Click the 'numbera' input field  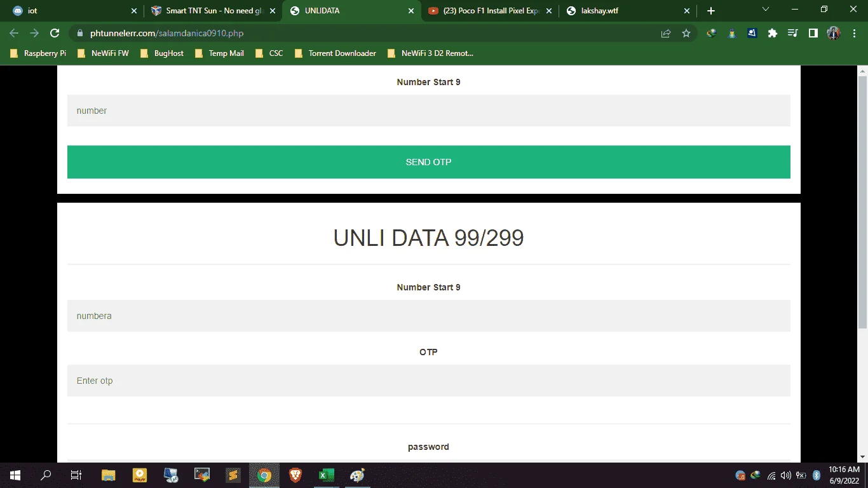(x=429, y=316)
